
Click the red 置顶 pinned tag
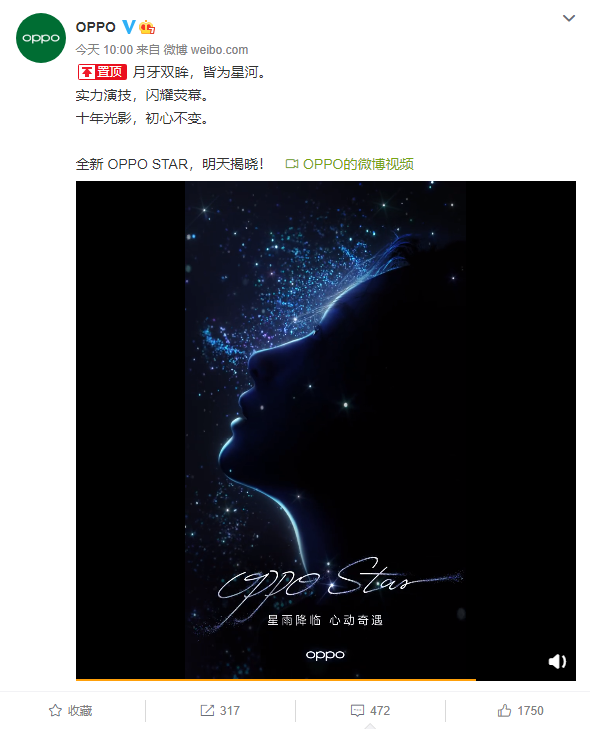pos(102,72)
